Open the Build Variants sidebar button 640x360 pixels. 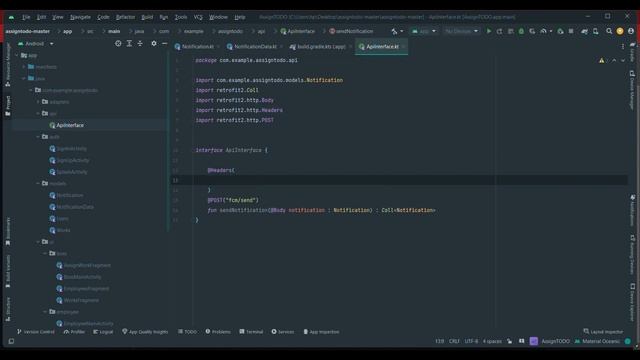coord(8,271)
